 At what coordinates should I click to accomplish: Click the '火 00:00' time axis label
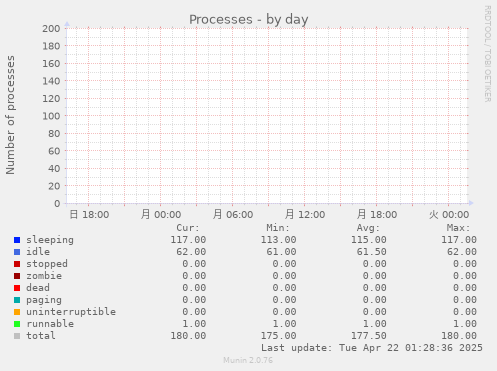coord(449,215)
